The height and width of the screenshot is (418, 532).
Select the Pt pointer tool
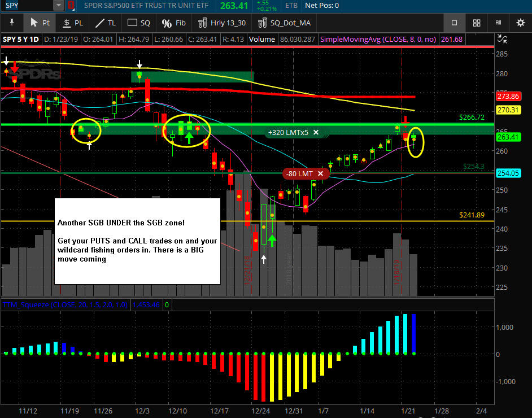tap(40, 23)
